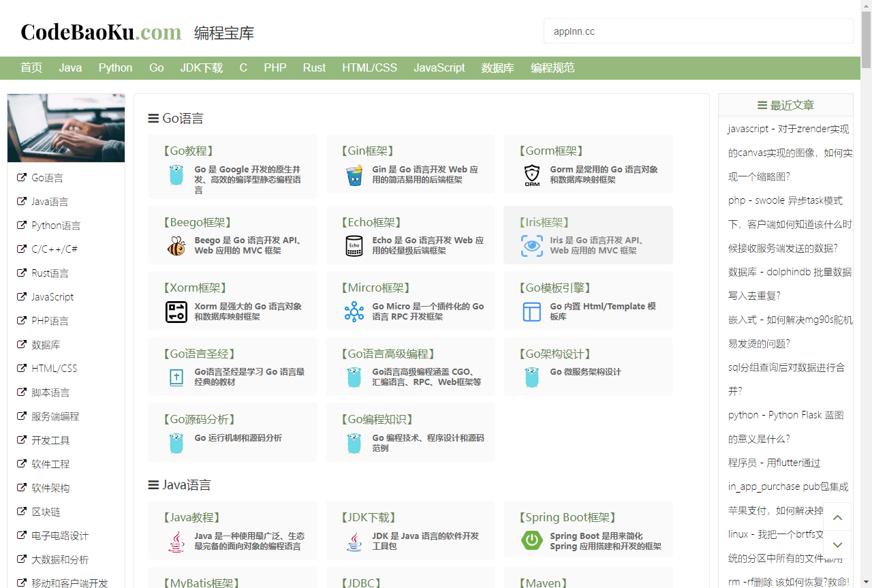The image size is (872, 588).
Task: Select the JDK下载 navigation item
Action: (201, 67)
